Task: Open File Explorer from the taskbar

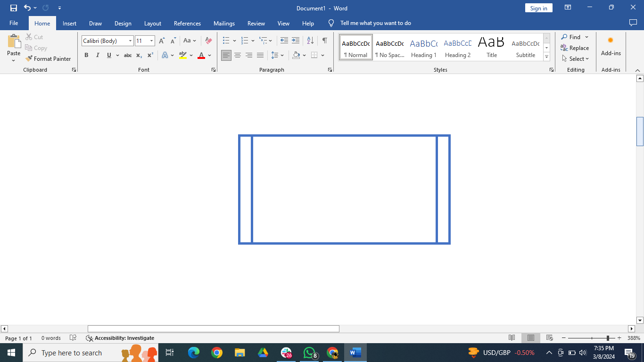Action: pos(240,353)
